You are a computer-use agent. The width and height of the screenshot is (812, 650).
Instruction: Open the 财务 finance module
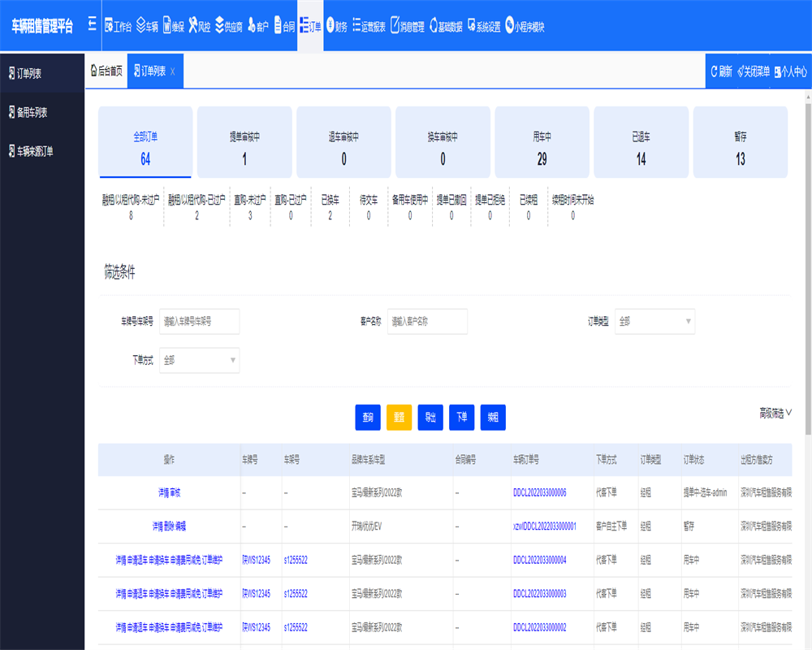(337, 26)
